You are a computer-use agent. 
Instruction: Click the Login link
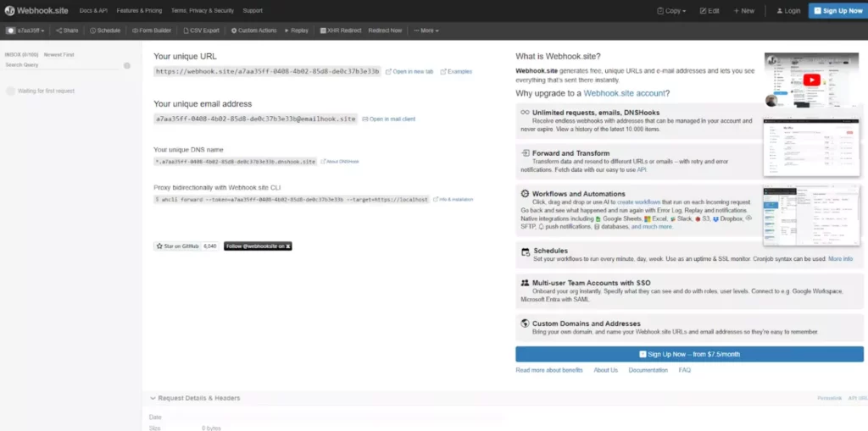788,10
